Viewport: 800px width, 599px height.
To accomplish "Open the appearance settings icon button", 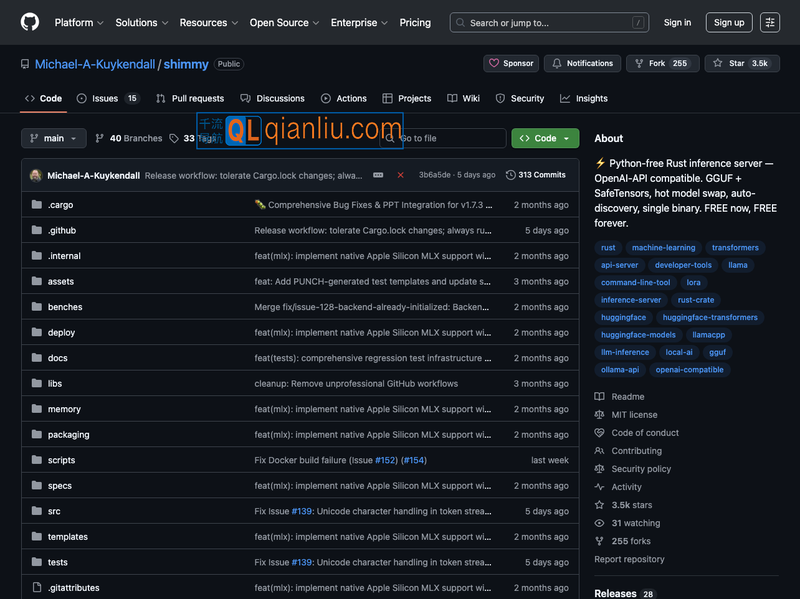I will tap(769, 22).
